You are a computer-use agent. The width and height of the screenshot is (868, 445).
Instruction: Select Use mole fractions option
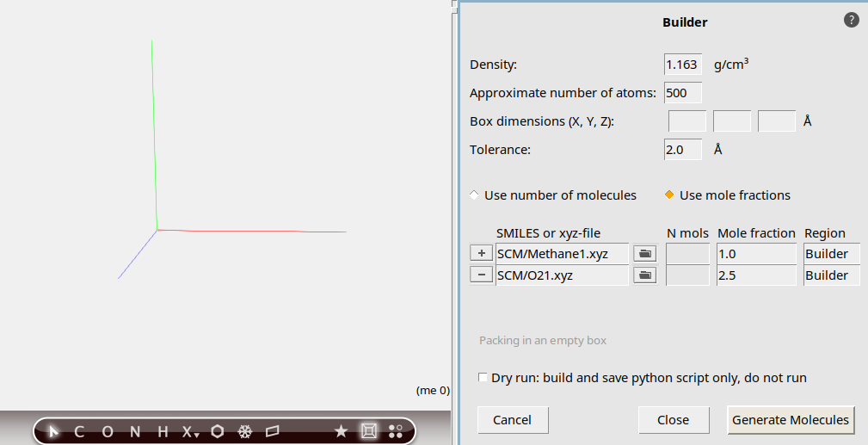tap(670, 195)
